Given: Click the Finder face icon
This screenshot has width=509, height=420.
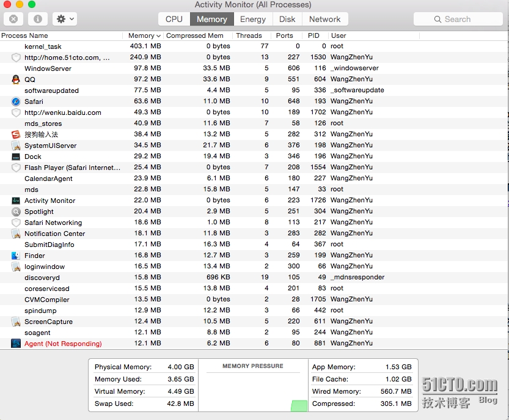Looking at the screenshot, I should click(16, 256).
